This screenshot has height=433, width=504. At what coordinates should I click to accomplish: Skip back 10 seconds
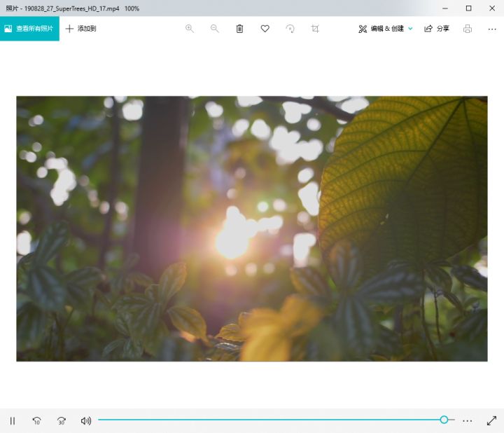pos(36,421)
